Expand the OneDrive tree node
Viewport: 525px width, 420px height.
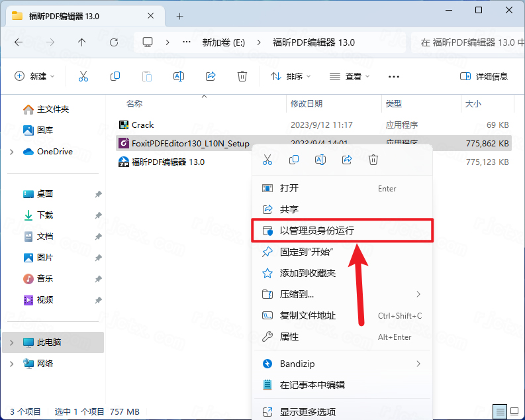(12, 152)
